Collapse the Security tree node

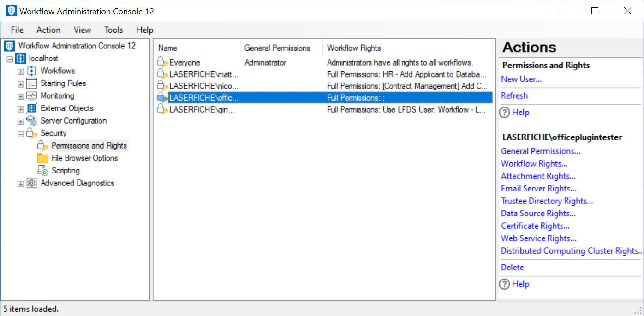tap(21, 134)
